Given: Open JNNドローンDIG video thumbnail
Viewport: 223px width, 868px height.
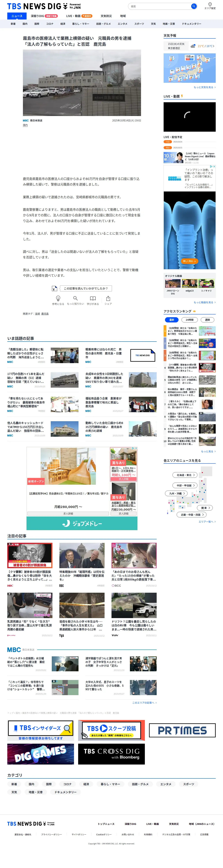Looking at the screenshot, I should click(x=173, y=283).
